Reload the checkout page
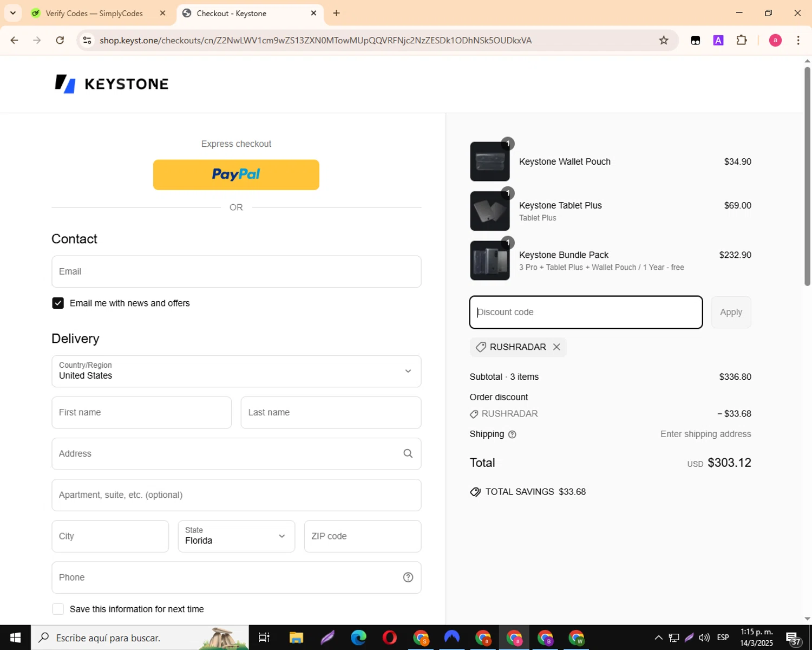Screen dimensions: 812x650 point(60,40)
